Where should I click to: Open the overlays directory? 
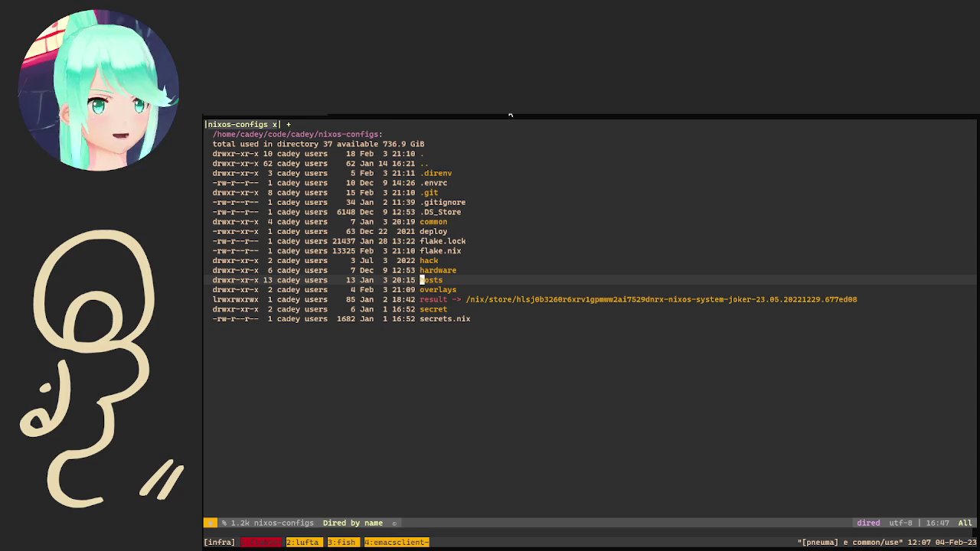point(438,289)
